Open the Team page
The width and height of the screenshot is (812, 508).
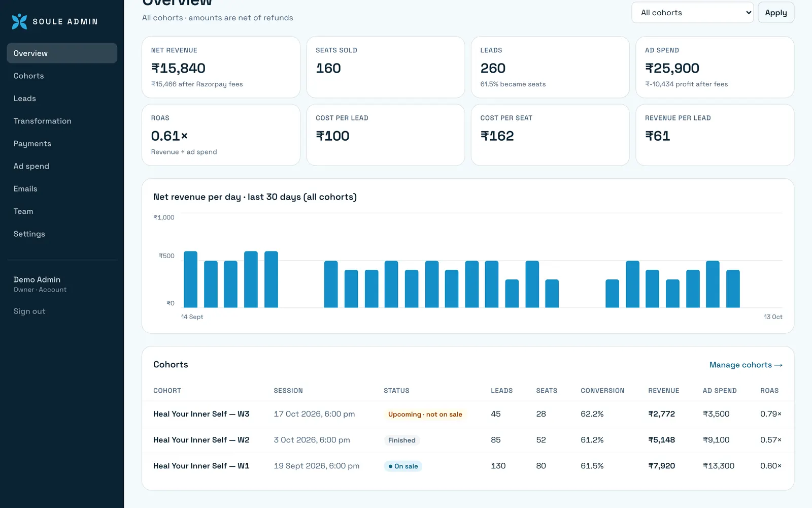pyautogui.click(x=62, y=211)
